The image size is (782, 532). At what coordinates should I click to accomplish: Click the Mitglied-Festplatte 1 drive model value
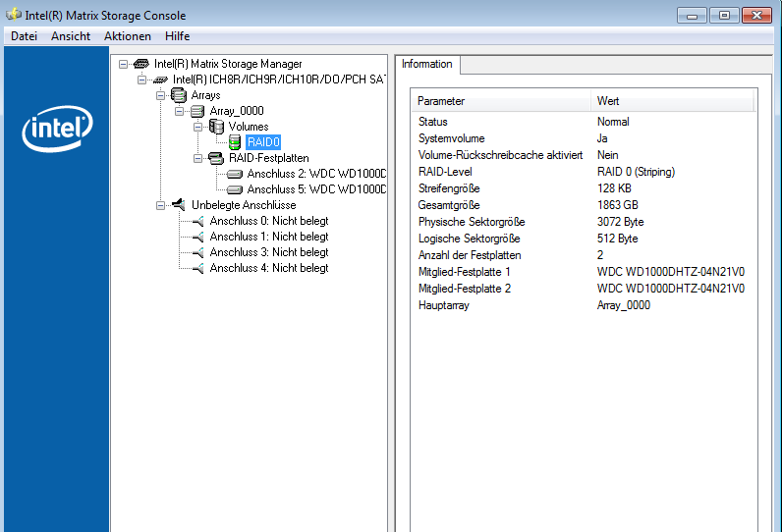click(x=671, y=272)
